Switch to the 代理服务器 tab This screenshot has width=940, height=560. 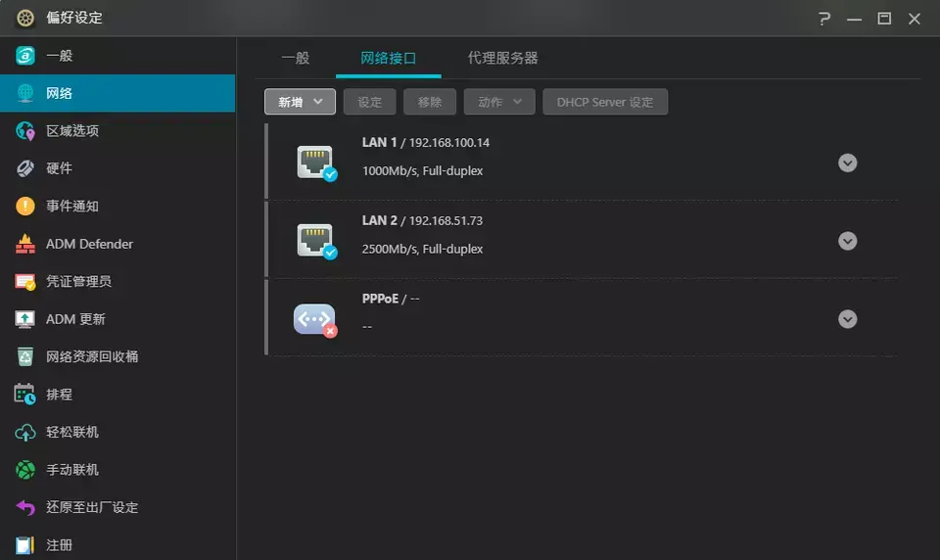[x=502, y=58]
